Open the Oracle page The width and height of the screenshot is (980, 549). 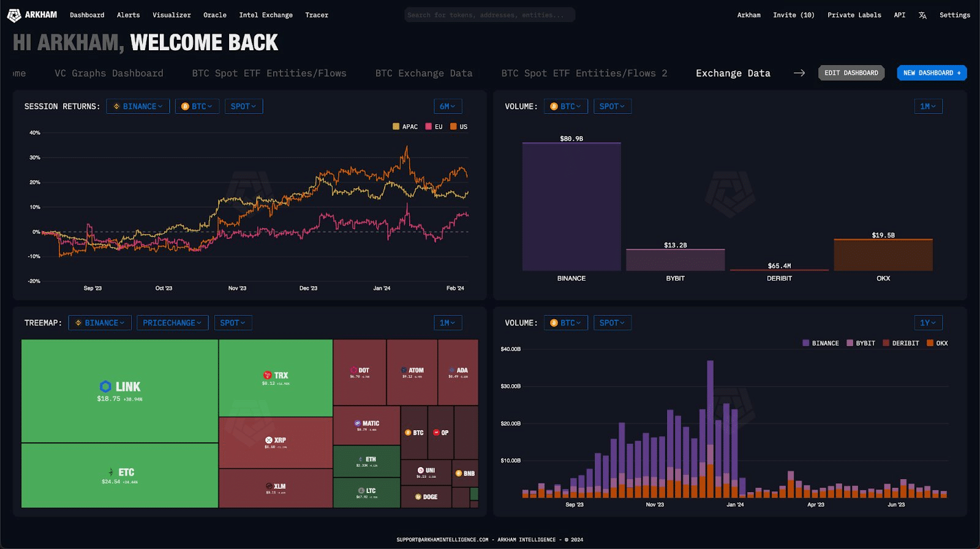215,15
